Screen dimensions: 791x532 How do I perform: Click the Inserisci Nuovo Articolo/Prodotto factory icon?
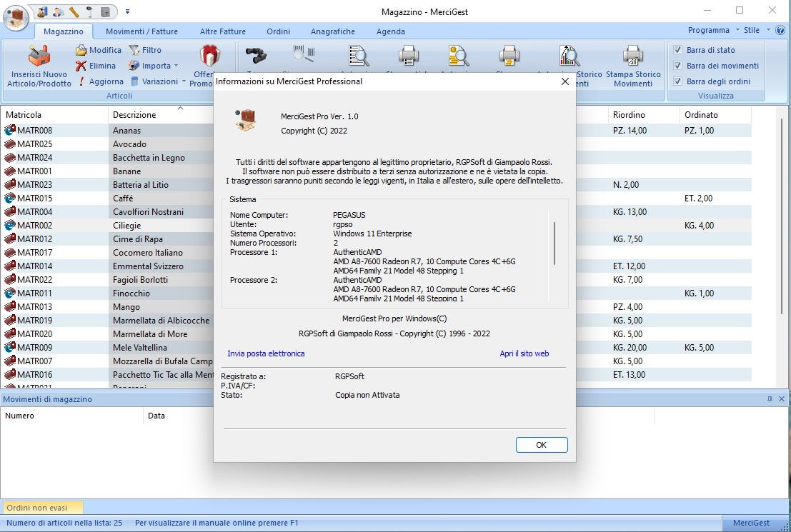pos(39,56)
